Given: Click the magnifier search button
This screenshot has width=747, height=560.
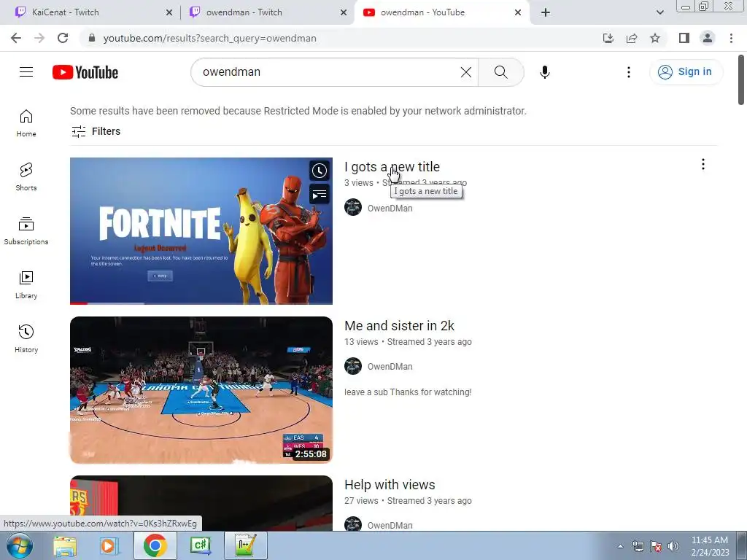Looking at the screenshot, I should click(500, 72).
